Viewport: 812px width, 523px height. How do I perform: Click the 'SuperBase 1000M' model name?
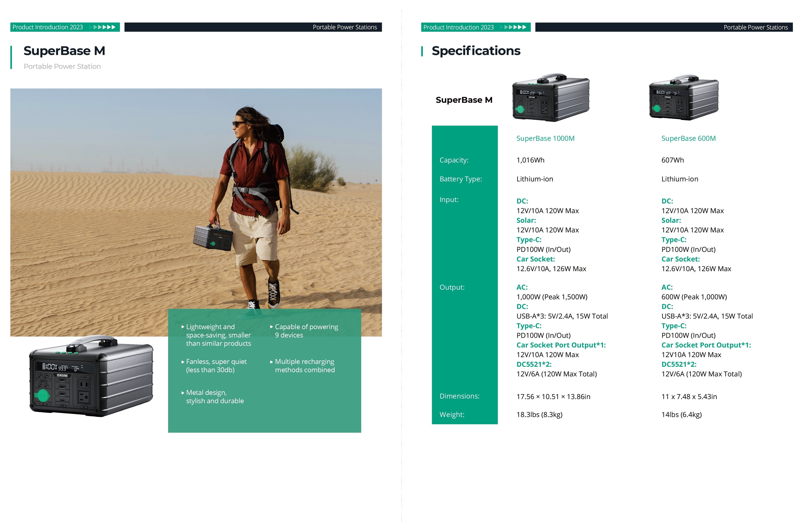click(545, 138)
